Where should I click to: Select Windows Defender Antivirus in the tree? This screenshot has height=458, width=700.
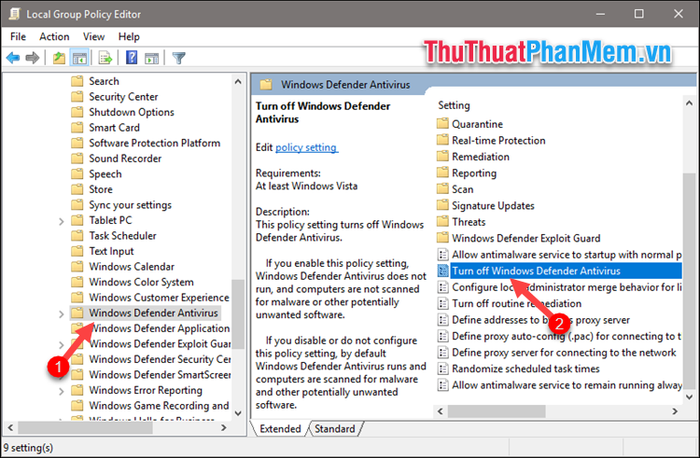click(x=153, y=313)
